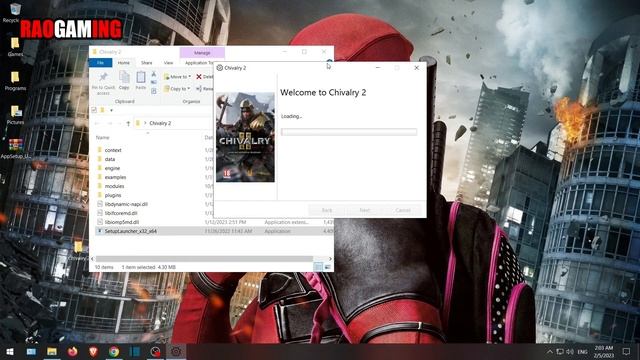Select the context folder
Image resolution: width=640 pixels, height=360 pixels.
coord(113,150)
